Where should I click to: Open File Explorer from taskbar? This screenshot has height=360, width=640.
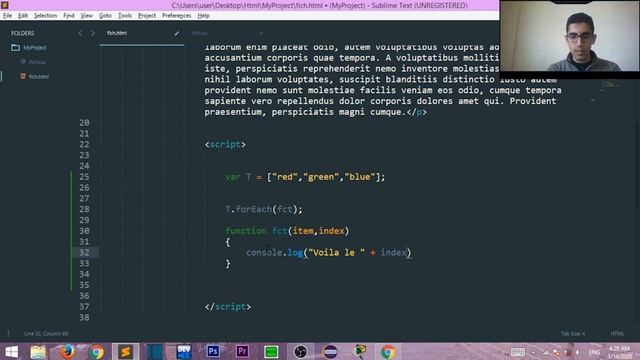point(38,351)
